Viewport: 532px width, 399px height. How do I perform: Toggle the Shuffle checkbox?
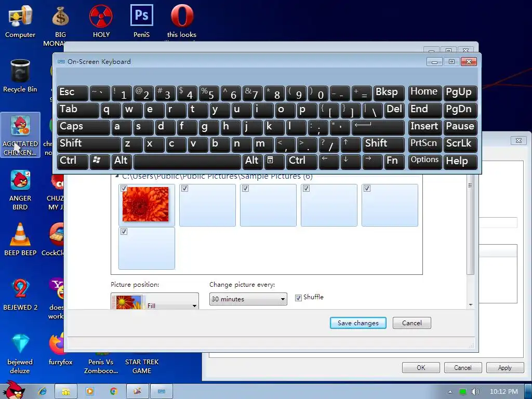pos(298,298)
